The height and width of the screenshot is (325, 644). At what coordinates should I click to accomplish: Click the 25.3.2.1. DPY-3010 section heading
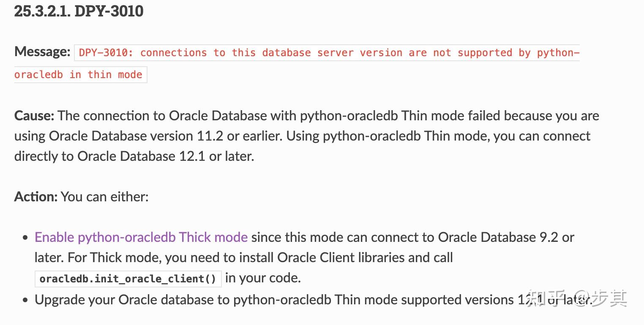click(79, 11)
